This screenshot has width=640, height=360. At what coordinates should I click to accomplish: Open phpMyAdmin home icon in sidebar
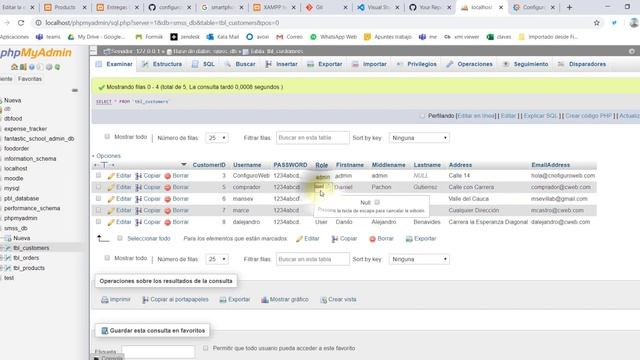pyautogui.click(x=14, y=67)
